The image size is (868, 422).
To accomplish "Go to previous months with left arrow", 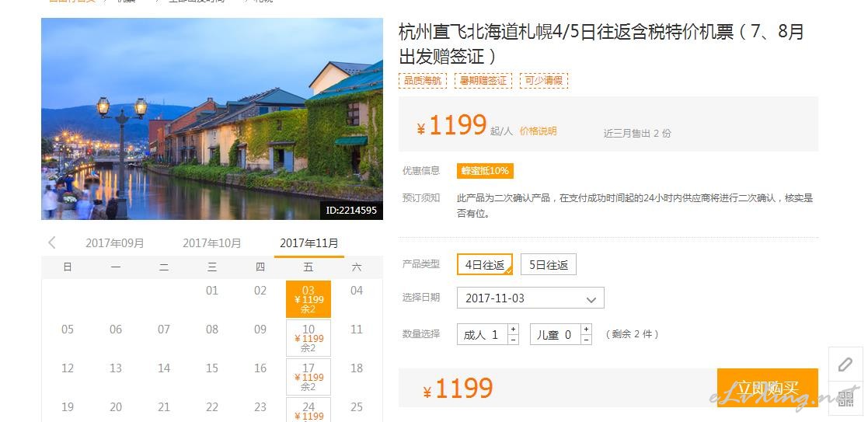I will 52,242.
